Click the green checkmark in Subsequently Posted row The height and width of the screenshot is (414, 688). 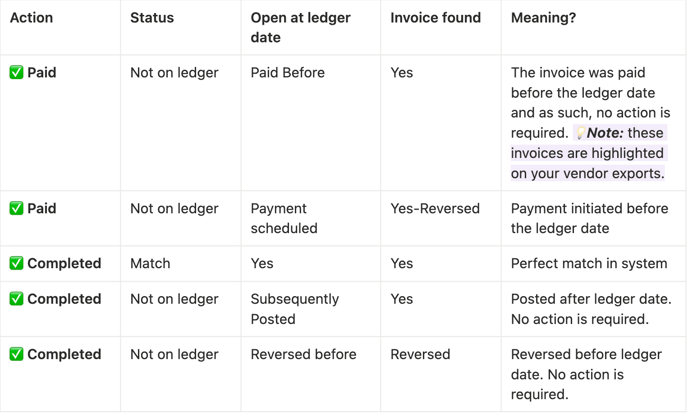coord(16,299)
